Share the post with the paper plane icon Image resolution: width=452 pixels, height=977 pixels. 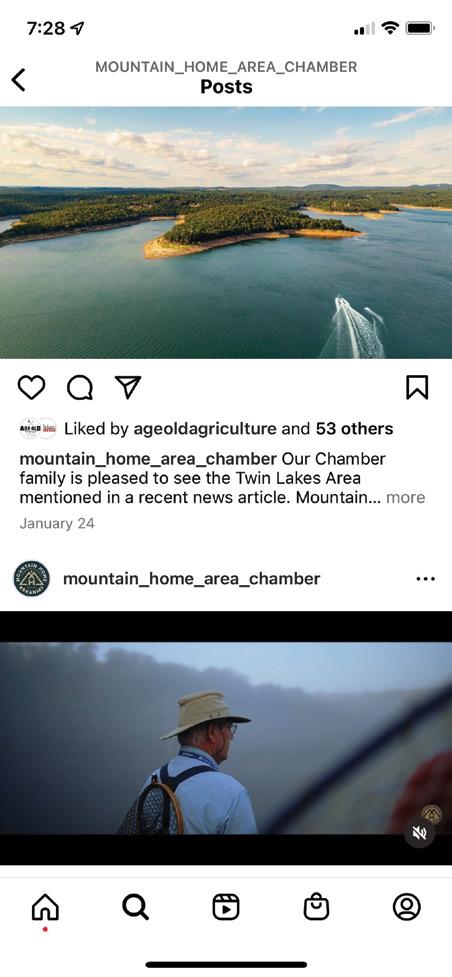pos(128,387)
